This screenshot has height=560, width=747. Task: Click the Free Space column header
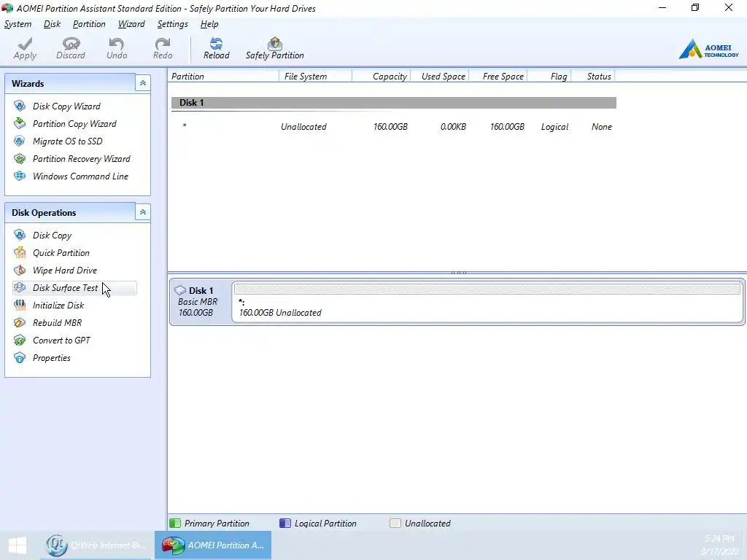click(x=498, y=76)
